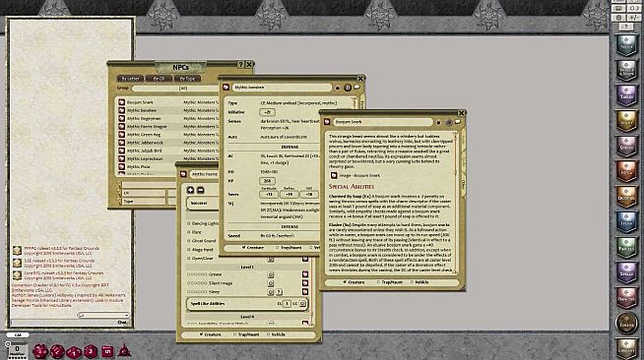Open the Parcels sidebar button
644x360 pixels.
(626, 247)
